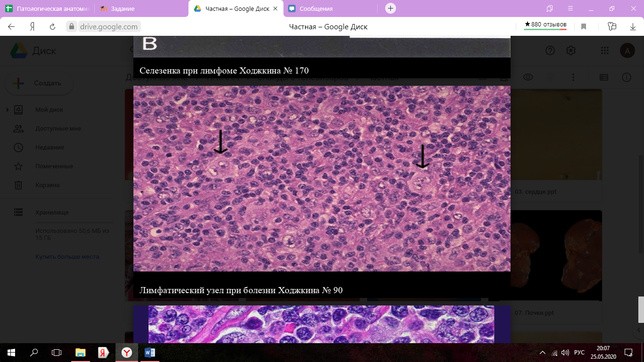Go back to previous page

pos(11,27)
